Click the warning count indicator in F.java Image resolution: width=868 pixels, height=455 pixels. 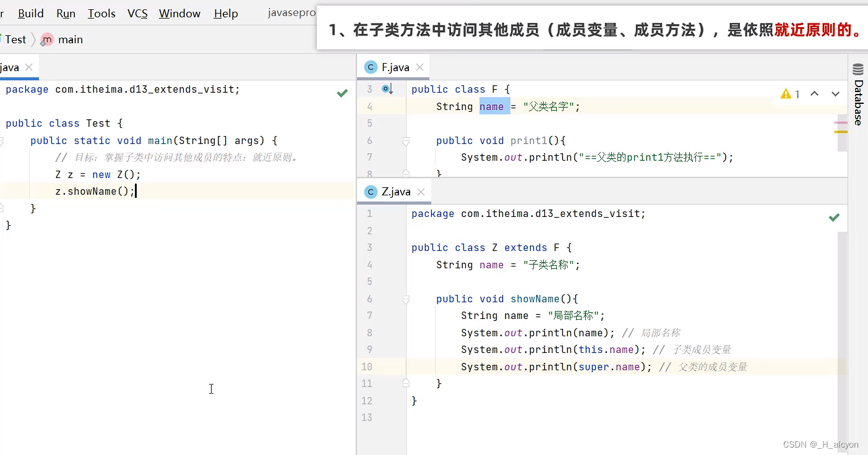[x=791, y=94]
